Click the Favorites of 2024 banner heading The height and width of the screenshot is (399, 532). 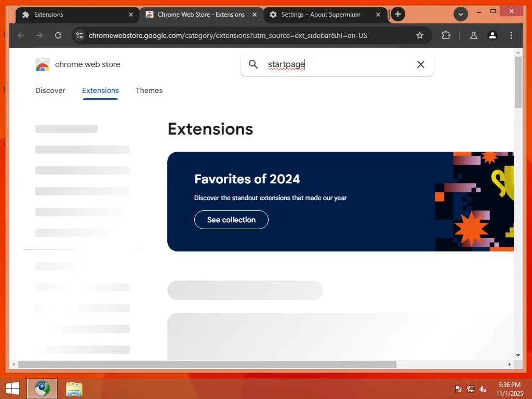tap(247, 179)
